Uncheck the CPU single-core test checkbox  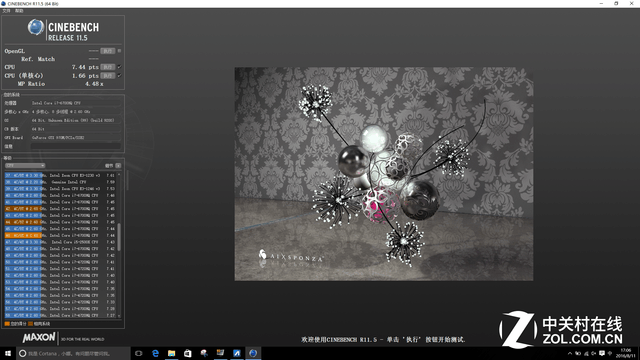pos(119,76)
